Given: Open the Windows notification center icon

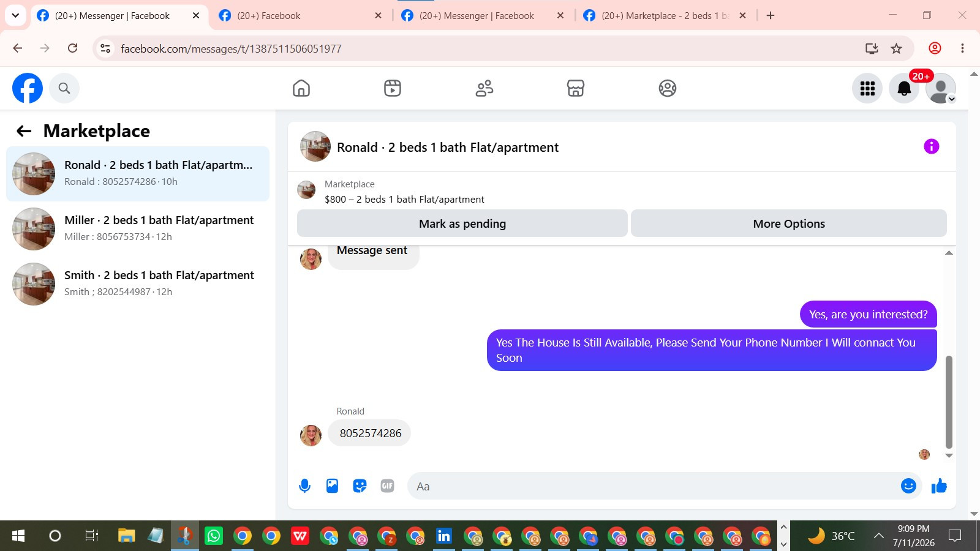Looking at the screenshot, I should (955, 536).
